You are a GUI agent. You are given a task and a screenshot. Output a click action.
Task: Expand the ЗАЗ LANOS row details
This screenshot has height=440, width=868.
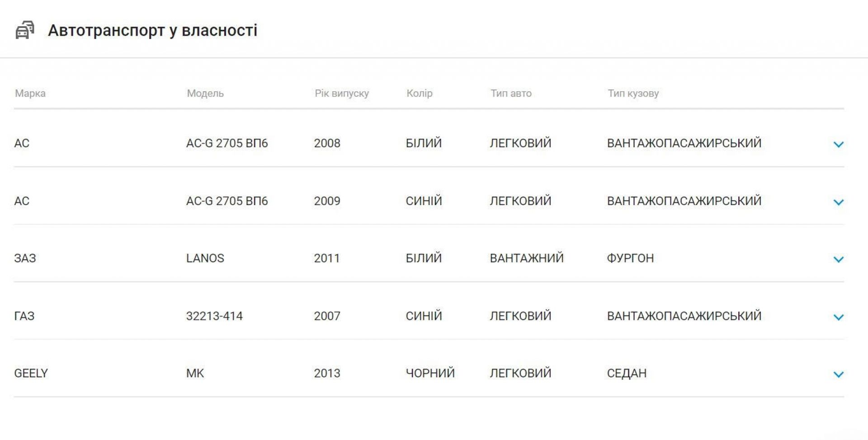click(838, 259)
